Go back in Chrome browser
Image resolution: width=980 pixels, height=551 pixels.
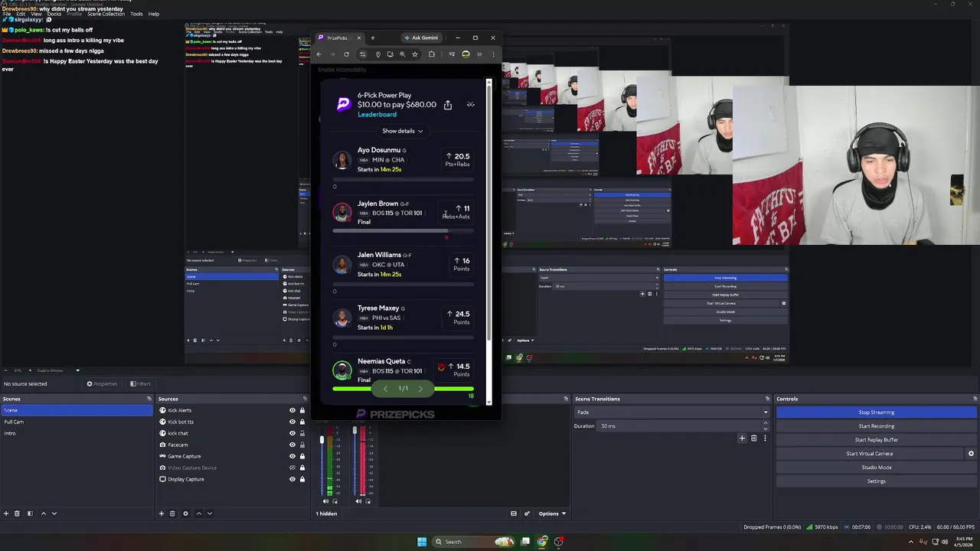tap(319, 54)
